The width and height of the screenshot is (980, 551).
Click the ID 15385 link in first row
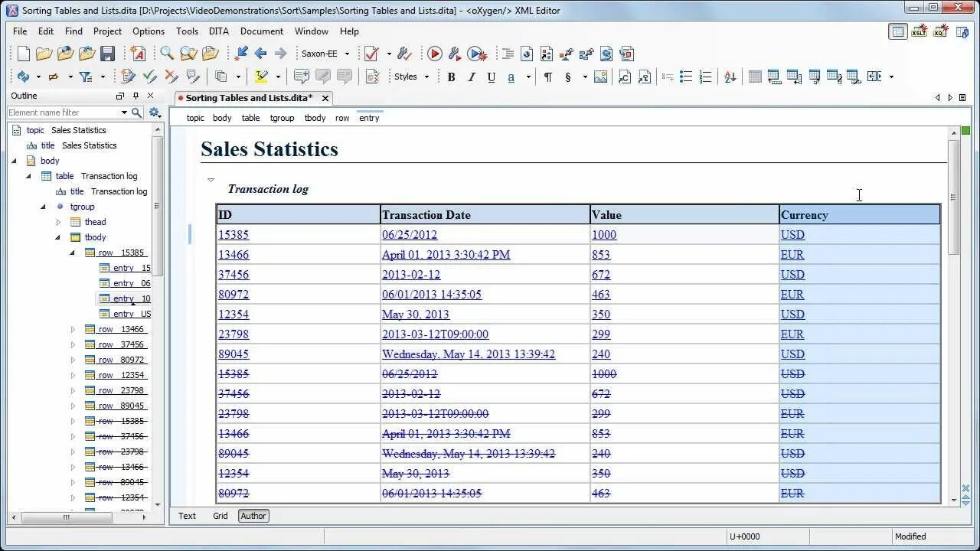(x=234, y=235)
